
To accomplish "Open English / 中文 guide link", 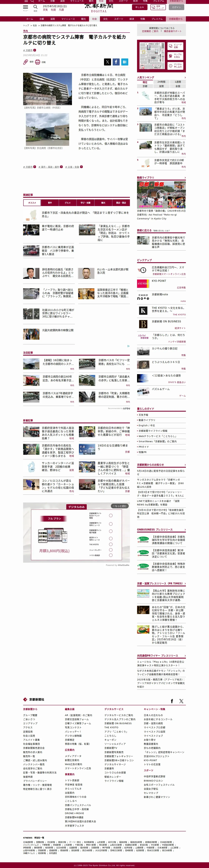I will (x=147, y=425).
